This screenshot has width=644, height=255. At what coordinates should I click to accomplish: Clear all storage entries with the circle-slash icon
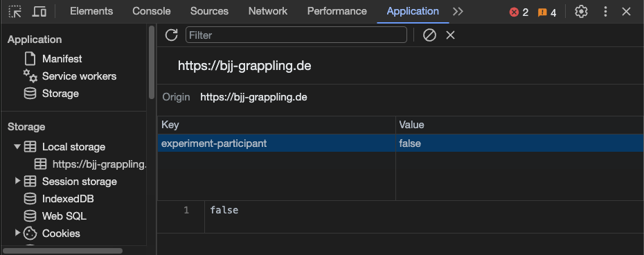pos(429,35)
